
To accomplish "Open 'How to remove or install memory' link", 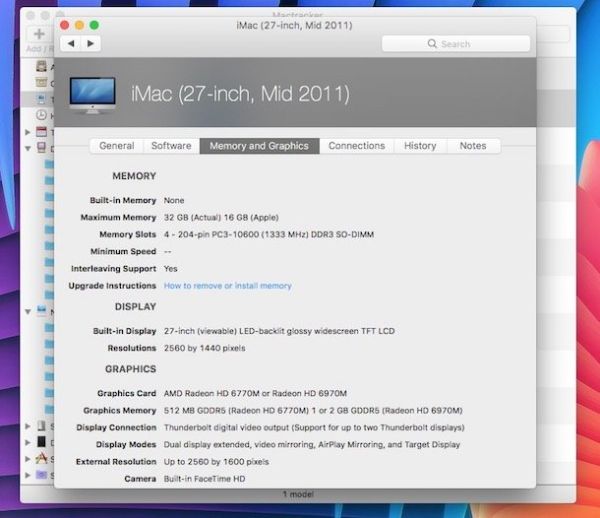I will (x=228, y=286).
